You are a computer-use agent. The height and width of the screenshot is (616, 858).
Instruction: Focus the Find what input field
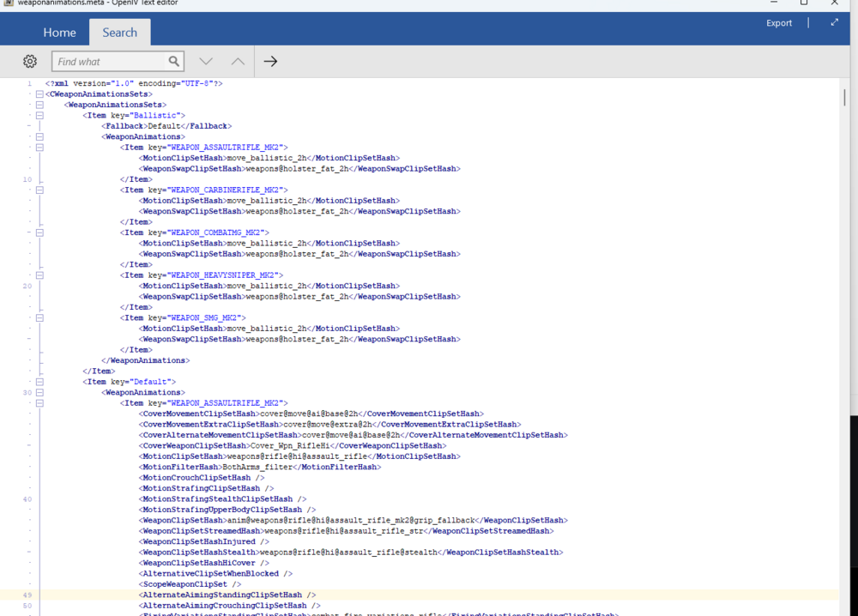click(110, 61)
